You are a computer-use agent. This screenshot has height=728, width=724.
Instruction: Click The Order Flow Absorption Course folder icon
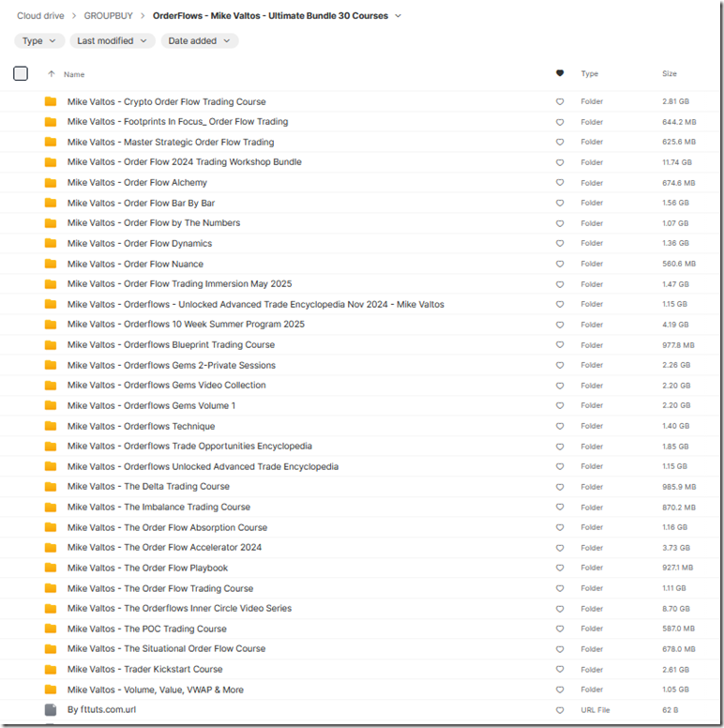pos(51,527)
